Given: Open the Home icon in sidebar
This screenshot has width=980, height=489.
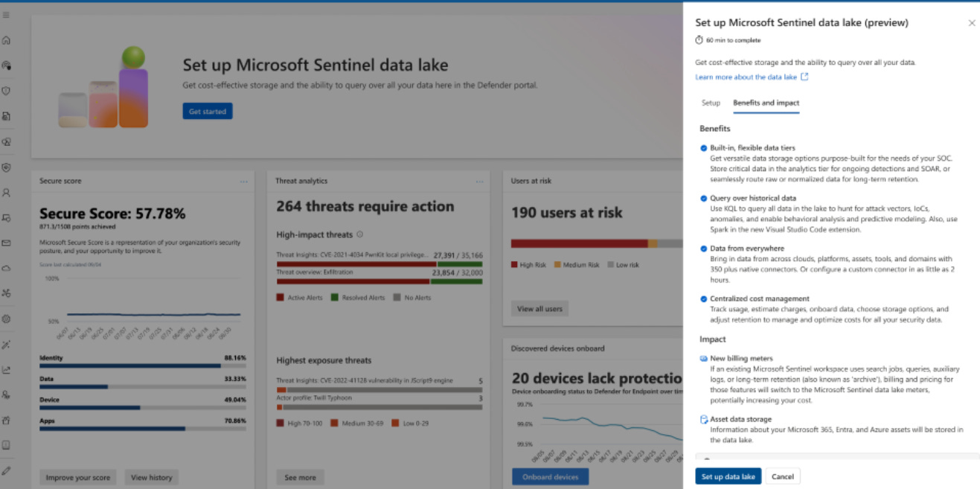Looking at the screenshot, I should click(6, 40).
